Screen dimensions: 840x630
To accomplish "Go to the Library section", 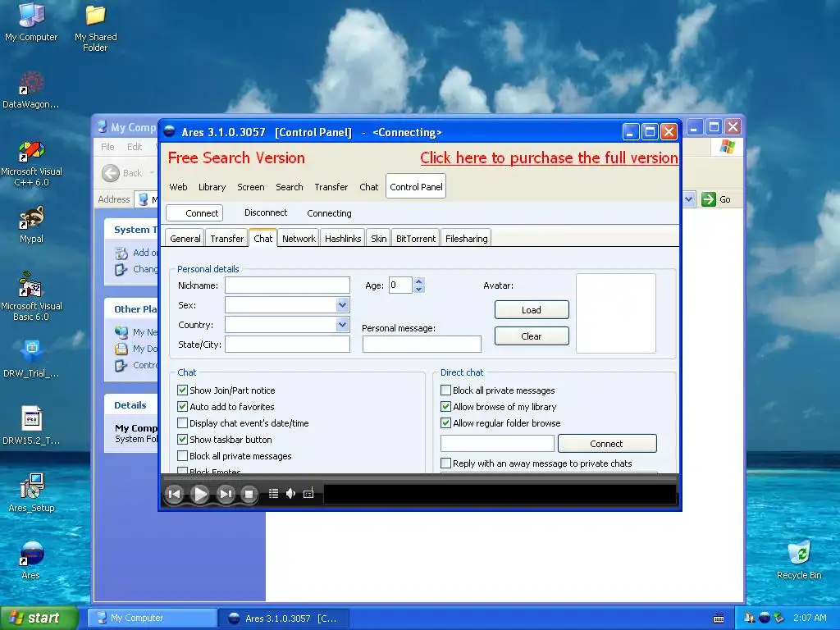I will click(x=212, y=187).
